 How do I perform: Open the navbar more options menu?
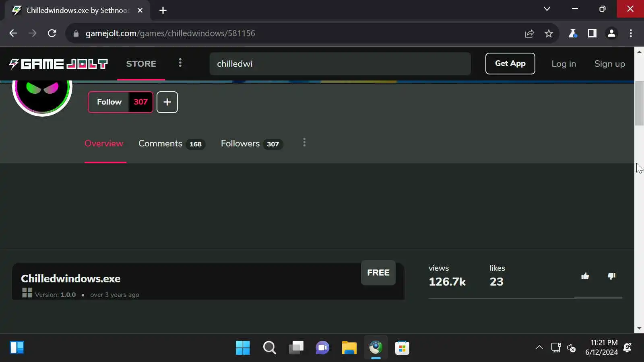tap(180, 63)
